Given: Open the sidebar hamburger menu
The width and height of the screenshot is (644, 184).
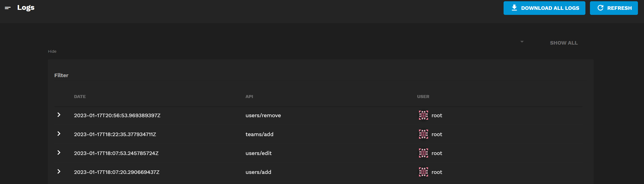Looking at the screenshot, I should 8,8.
